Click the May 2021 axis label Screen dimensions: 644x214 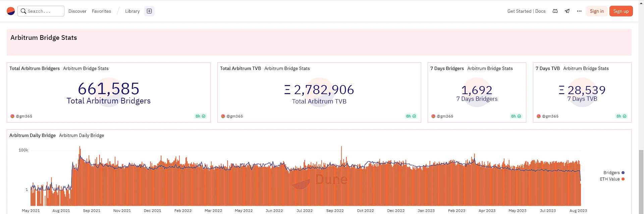pyautogui.click(x=31, y=211)
